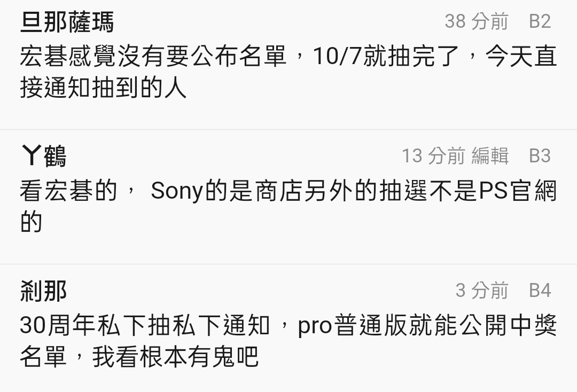Click the "38 分前" timestamp
577x392 pixels.
(x=477, y=21)
